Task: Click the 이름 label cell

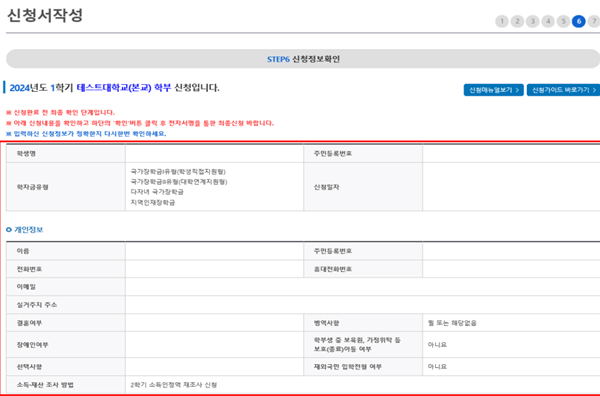Action: click(x=66, y=251)
